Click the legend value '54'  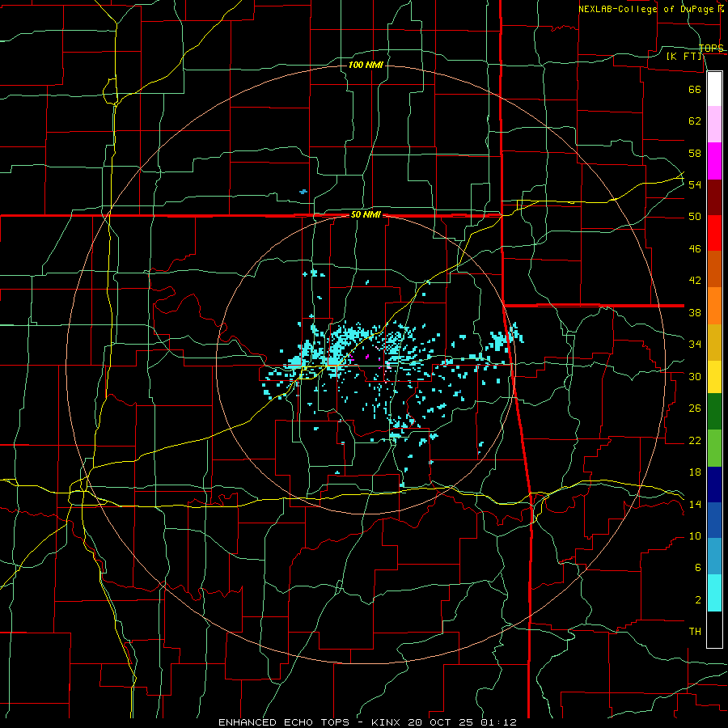(x=695, y=184)
